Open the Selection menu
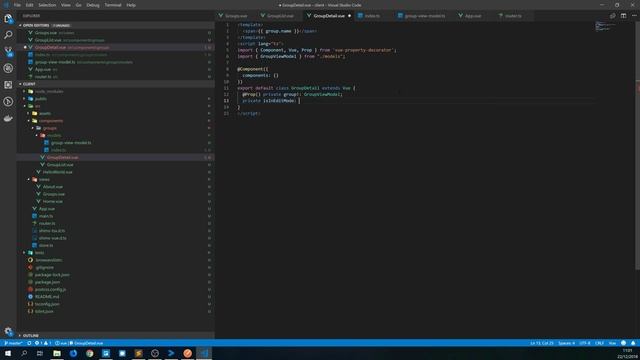This screenshot has height=360, width=640. pyautogui.click(x=47, y=5)
